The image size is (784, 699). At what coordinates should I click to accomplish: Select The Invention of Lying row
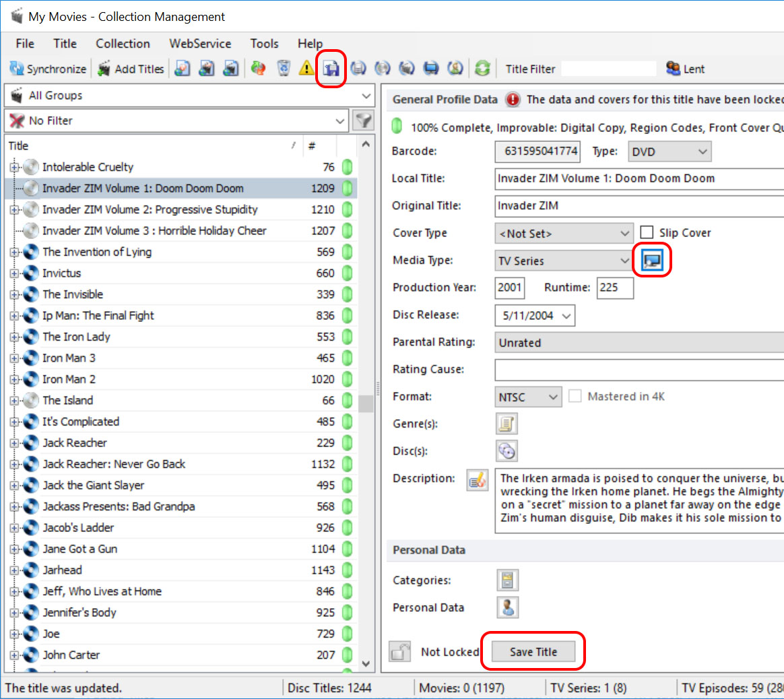[x=181, y=252]
